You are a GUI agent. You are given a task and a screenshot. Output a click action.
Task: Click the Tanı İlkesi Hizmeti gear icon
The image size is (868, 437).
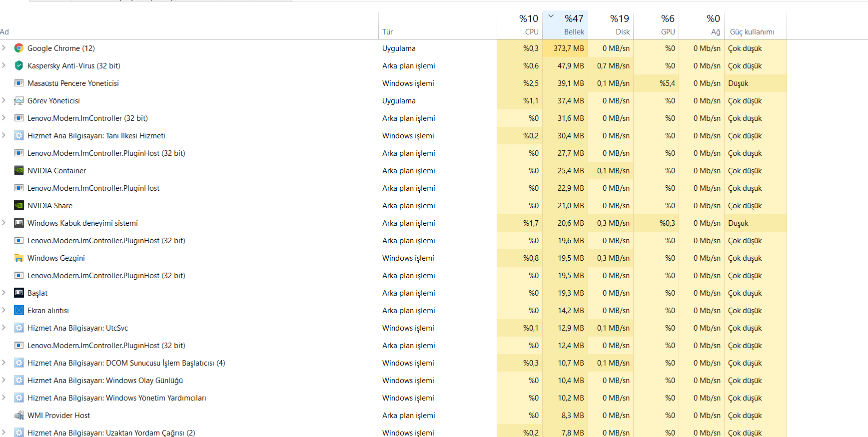coord(19,136)
